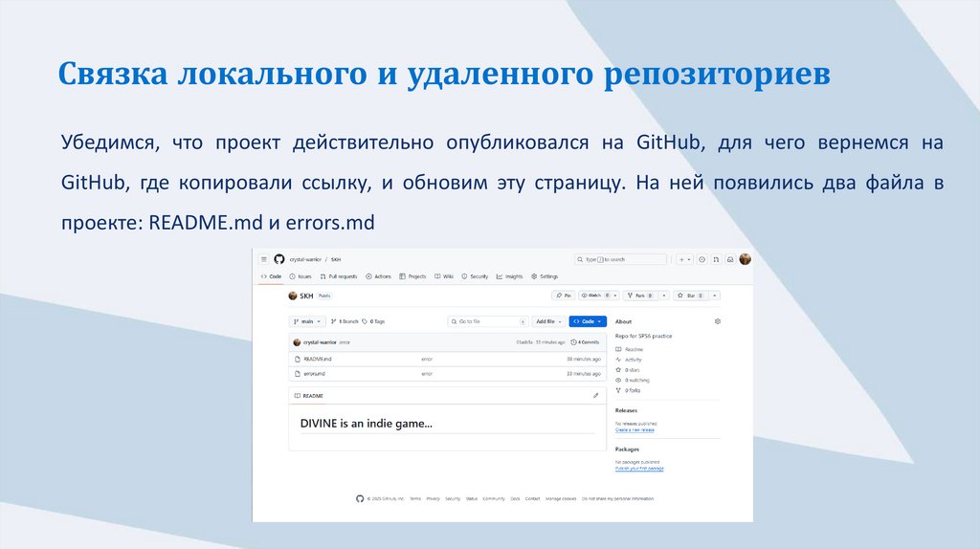Open the main branch selector dropdown
Image resolution: width=980 pixels, height=549 pixels.
click(x=307, y=321)
